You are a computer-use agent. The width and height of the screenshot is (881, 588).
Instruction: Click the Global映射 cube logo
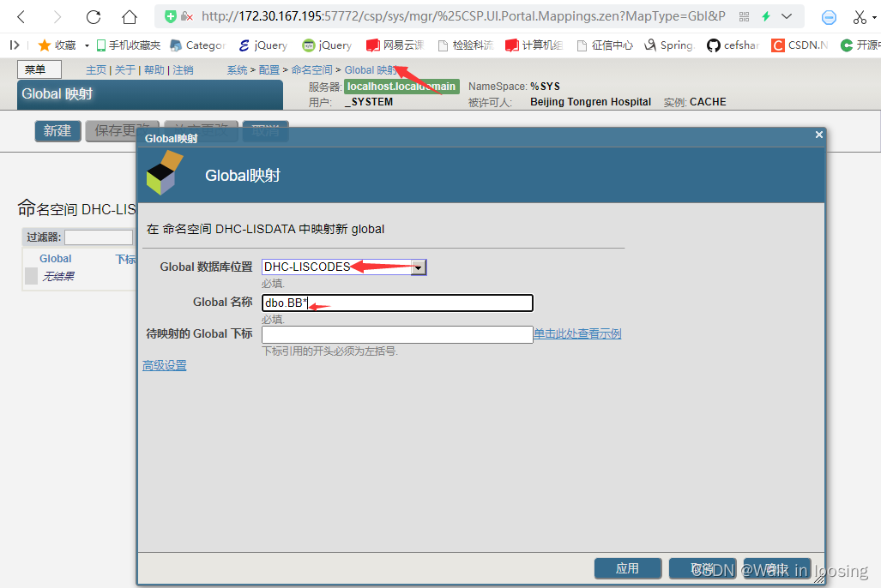(165, 173)
